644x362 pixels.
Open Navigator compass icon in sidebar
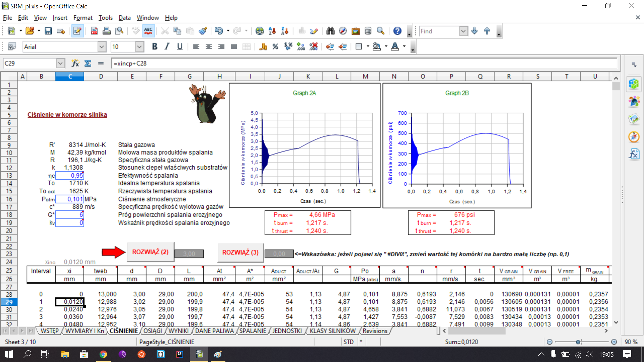(x=634, y=137)
